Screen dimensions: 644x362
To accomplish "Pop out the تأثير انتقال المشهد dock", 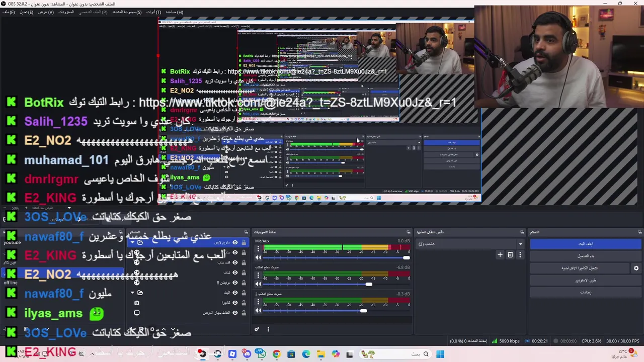I will (x=522, y=232).
